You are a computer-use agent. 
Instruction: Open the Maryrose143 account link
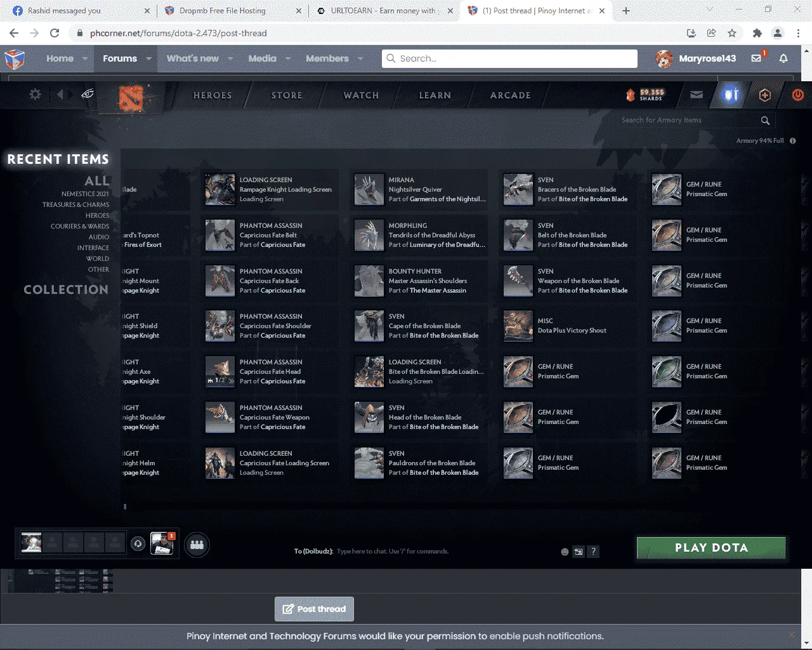coord(696,58)
